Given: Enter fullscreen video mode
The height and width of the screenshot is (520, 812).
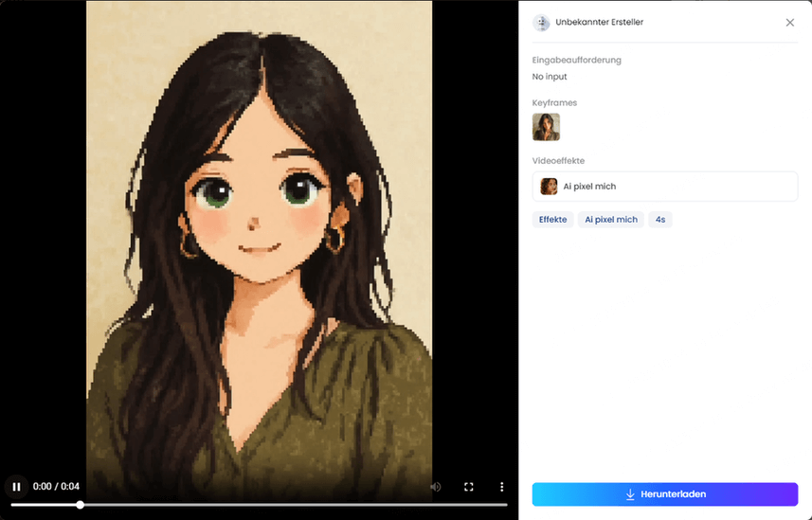Looking at the screenshot, I should click(x=468, y=487).
